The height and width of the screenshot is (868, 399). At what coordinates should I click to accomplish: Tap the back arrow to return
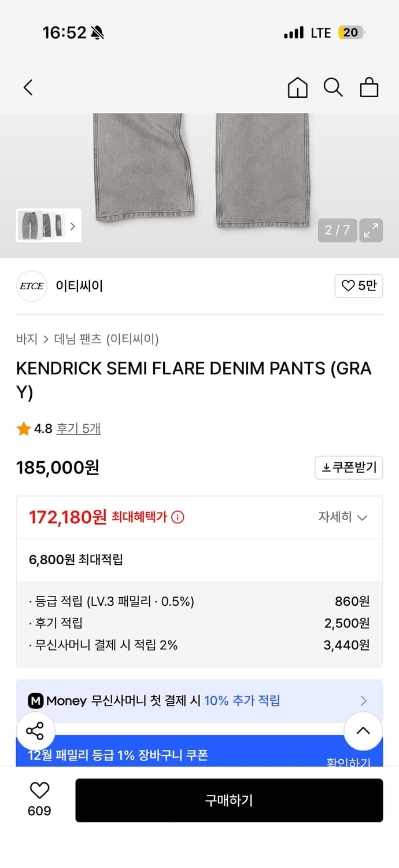click(x=28, y=87)
